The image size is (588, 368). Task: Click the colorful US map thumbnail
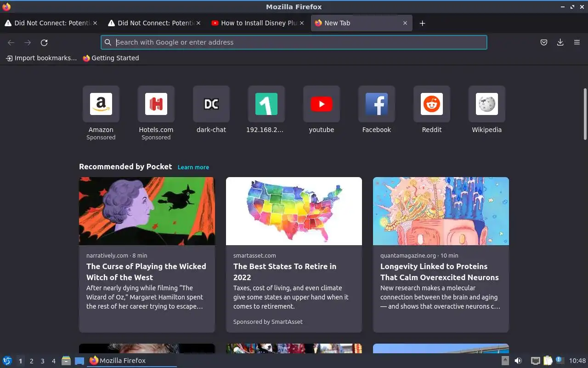pos(294,211)
